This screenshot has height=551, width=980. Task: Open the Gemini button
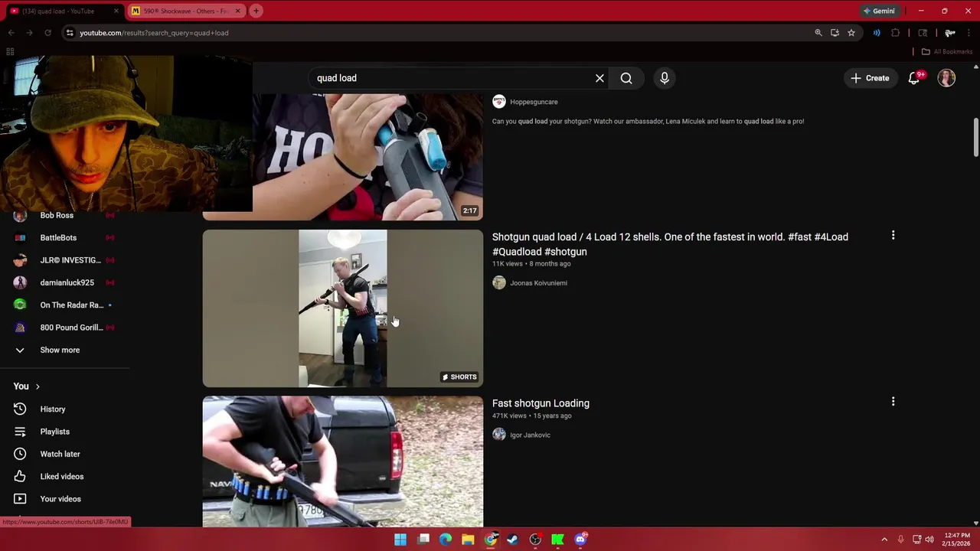coord(878,11)
